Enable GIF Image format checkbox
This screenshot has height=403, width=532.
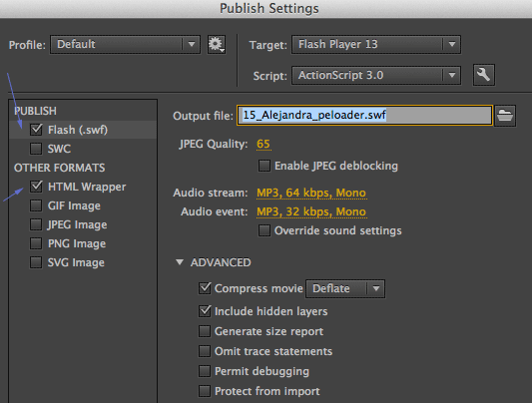click(x=36, y=205)
